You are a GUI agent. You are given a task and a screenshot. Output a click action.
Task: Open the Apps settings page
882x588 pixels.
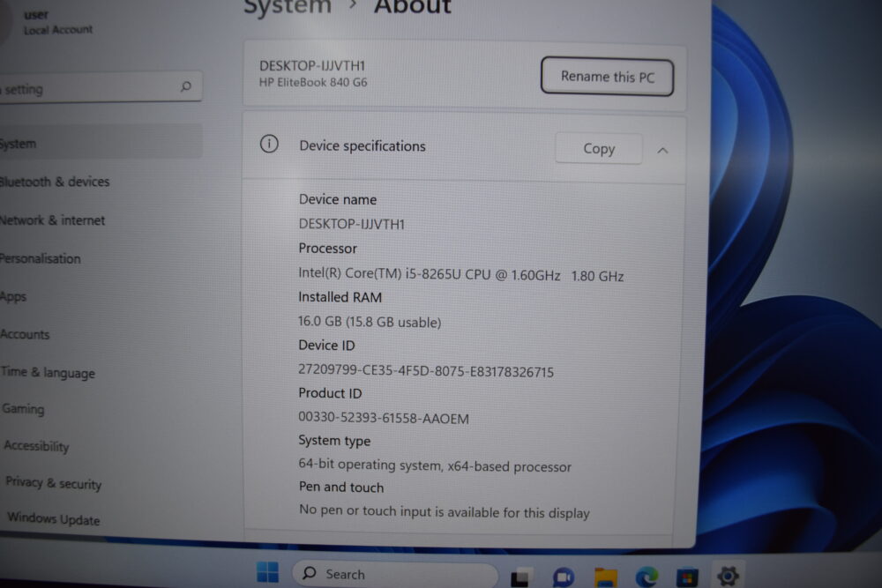click(x=13, y=296)
